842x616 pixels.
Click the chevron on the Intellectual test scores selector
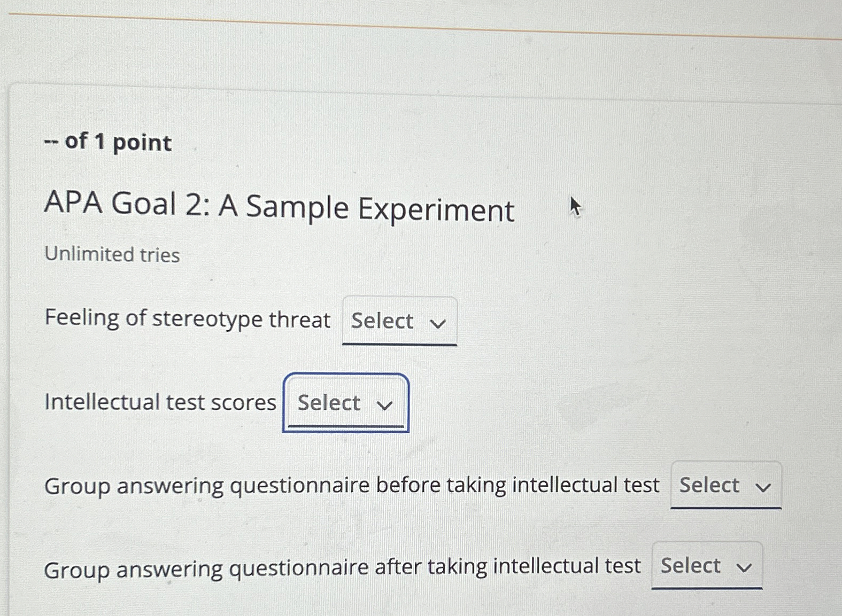coord(387,406)
